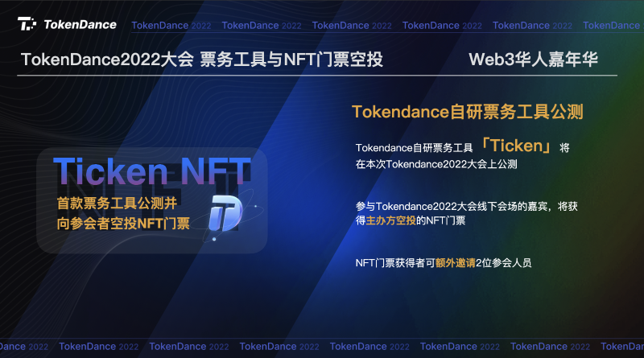Image resolution: width=644 pixels, height=358 pixels.
Task: Click the large "Ticken NFT" gradient title
Action: 152,171
